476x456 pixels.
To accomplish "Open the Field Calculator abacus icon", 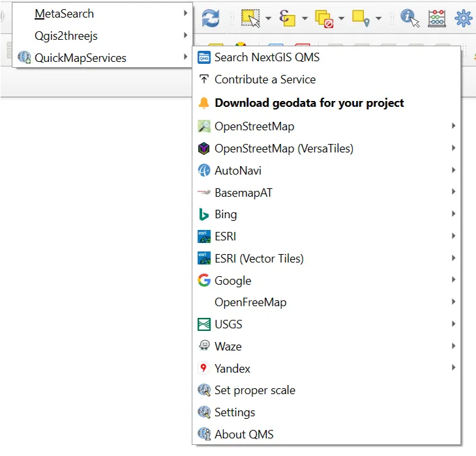I will click(x=436, y=18).
